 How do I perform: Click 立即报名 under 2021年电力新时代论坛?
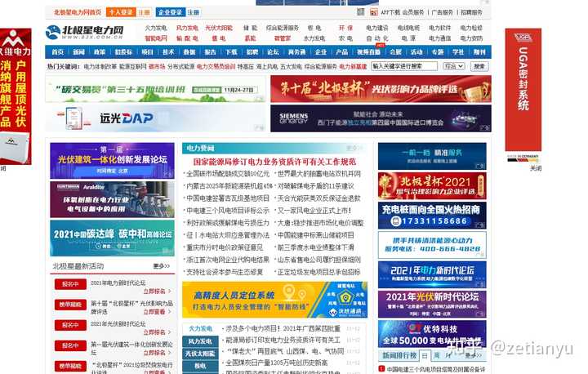157,291
